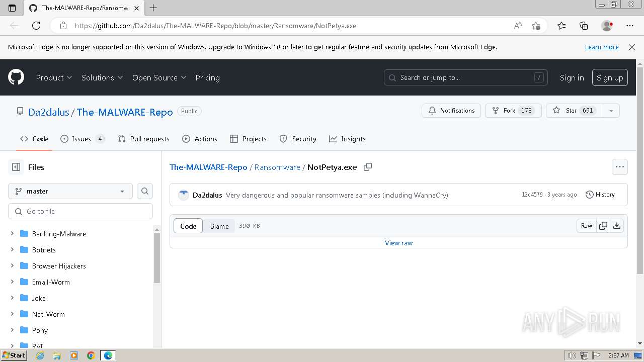Screen dimensions: 644x362
Task: Click the GitHub logo icon
Action: tap(16, 77)
